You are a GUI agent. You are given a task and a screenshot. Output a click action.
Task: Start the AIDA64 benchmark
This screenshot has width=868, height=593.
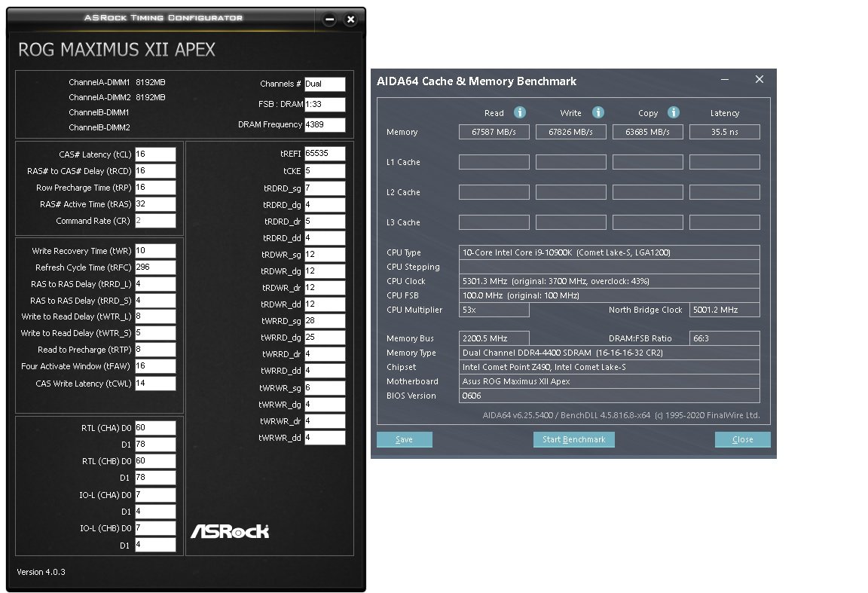point(573,439)
